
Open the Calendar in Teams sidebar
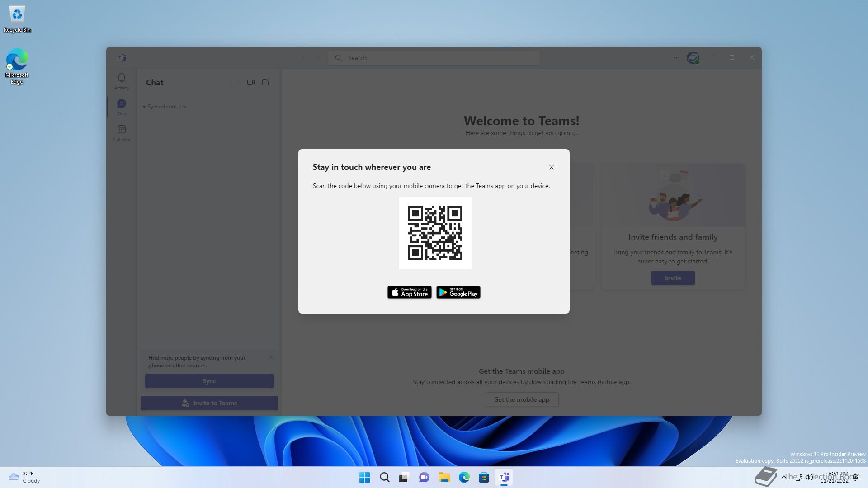click(x=121, y=133)
